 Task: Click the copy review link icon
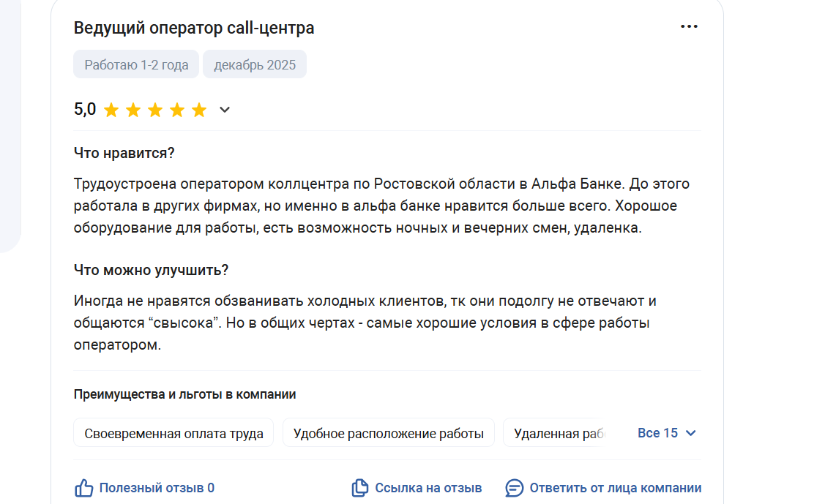pyautogui.click(x=359, y=488)
